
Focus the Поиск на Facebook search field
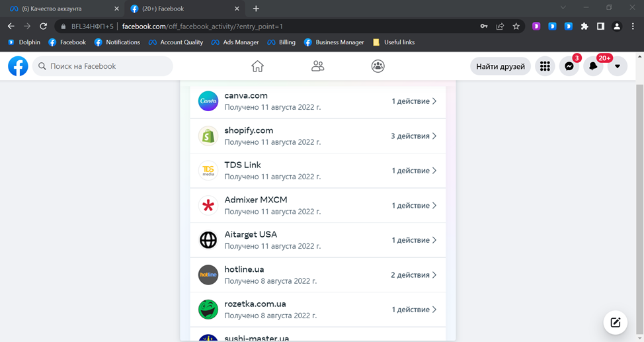[x=102, y=66]
